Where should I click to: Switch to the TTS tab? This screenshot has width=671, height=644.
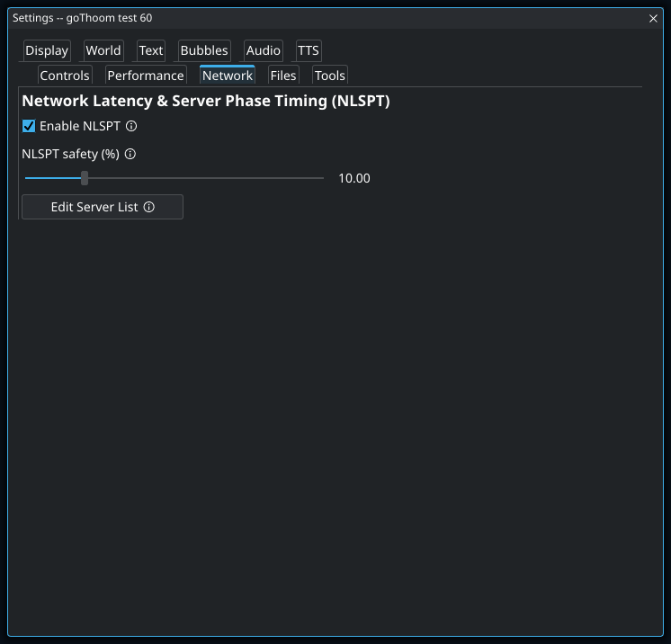309,50
